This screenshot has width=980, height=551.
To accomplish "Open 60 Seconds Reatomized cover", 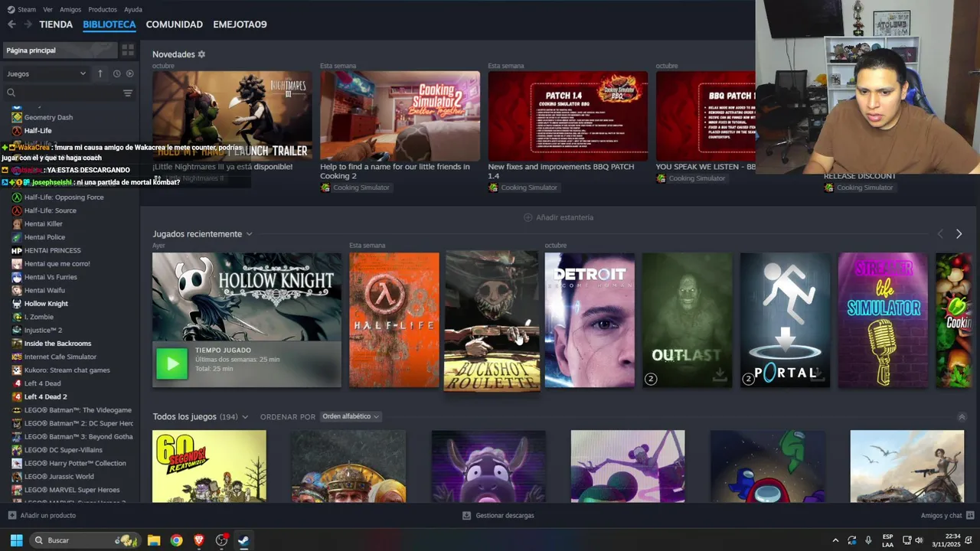I will (x=209, y=466).
